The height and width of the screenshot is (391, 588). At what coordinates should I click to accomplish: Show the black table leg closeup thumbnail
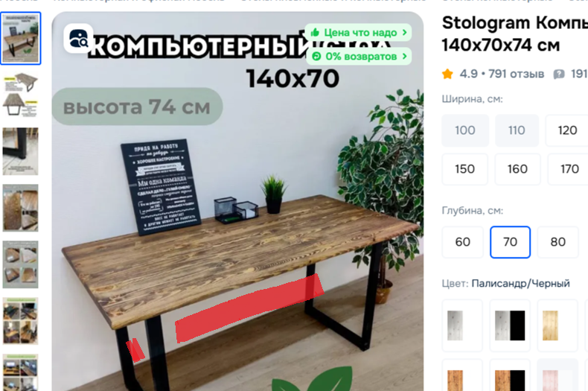(21, 151)
